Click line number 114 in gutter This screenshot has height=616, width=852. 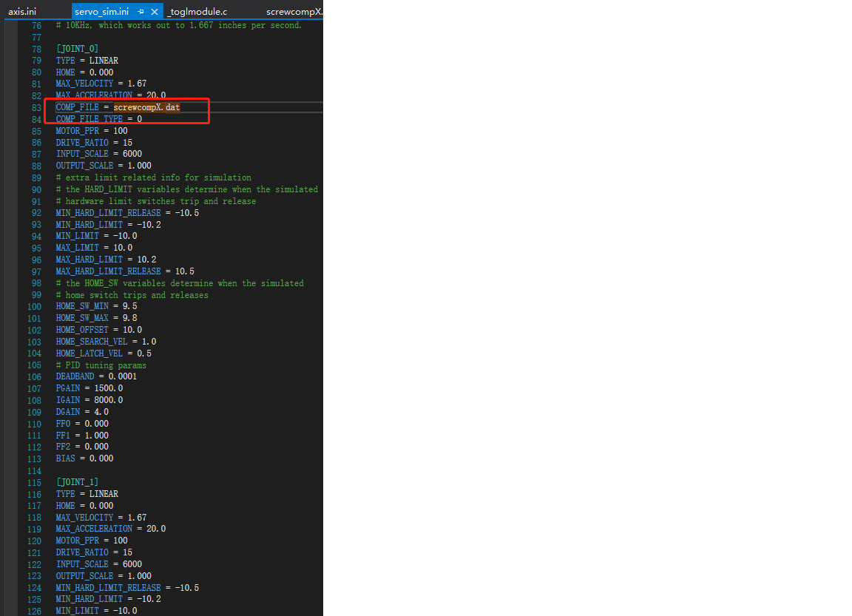point(34,470)
